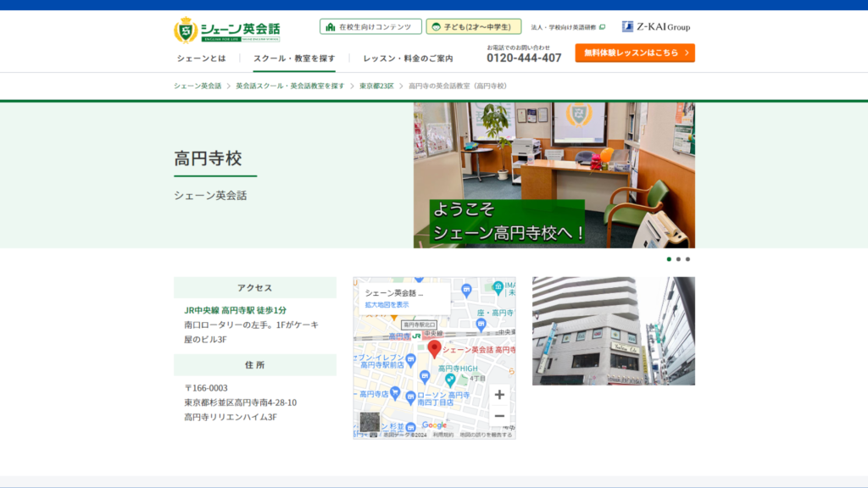868x488 pixels.
Task: Open 在校生向けコンテンツ button
Action: [370, 26]
